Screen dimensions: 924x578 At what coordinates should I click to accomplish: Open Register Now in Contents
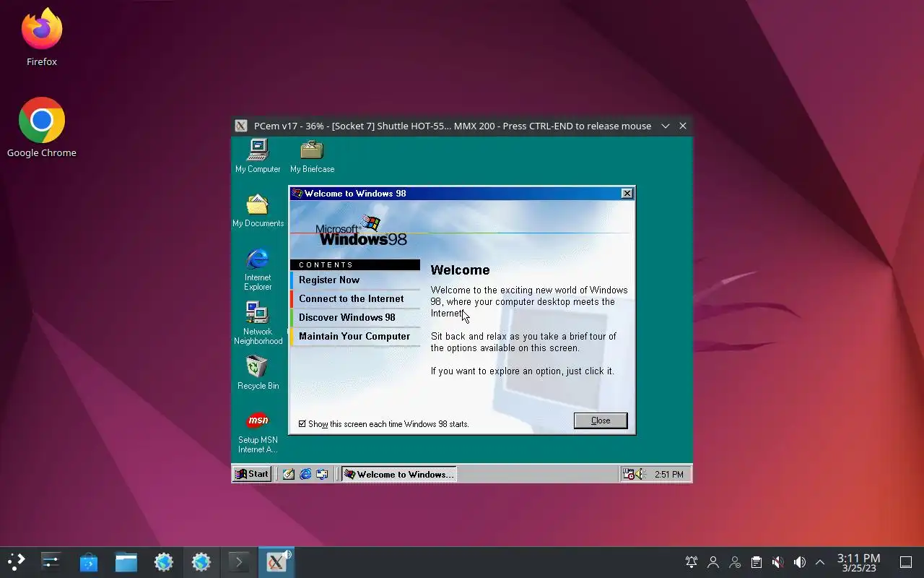(x=354, y=280)
